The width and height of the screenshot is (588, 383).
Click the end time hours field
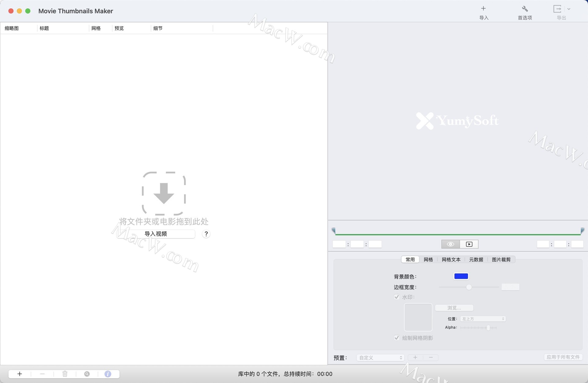pos(543,244)
